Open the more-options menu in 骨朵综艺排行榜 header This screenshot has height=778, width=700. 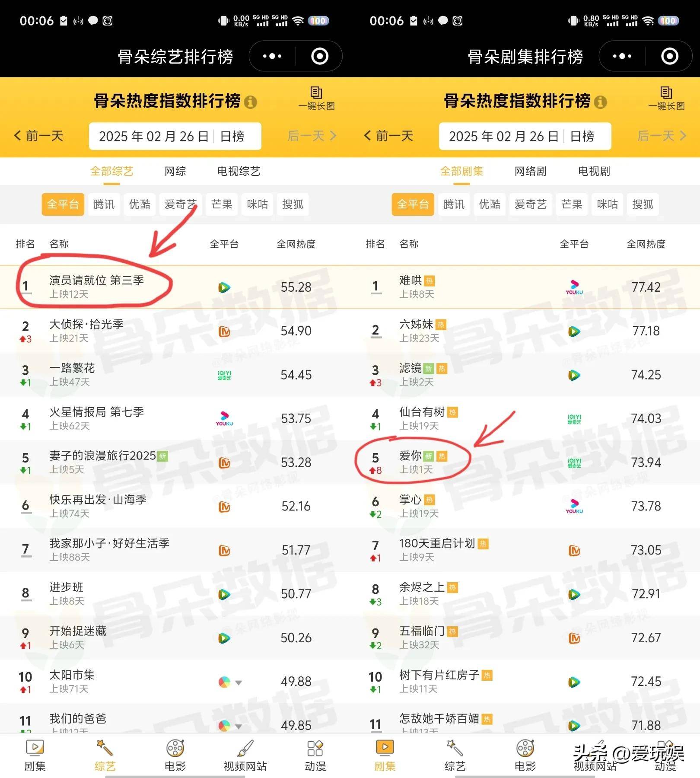pyautogui.click(x=272, y=56)
